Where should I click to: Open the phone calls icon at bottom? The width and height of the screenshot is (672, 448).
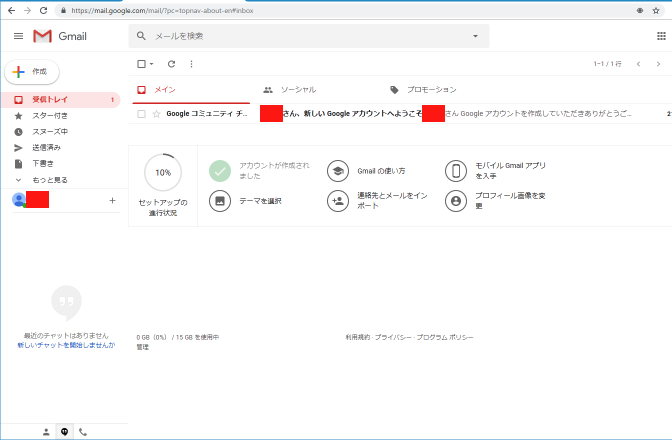coord(83,432)
